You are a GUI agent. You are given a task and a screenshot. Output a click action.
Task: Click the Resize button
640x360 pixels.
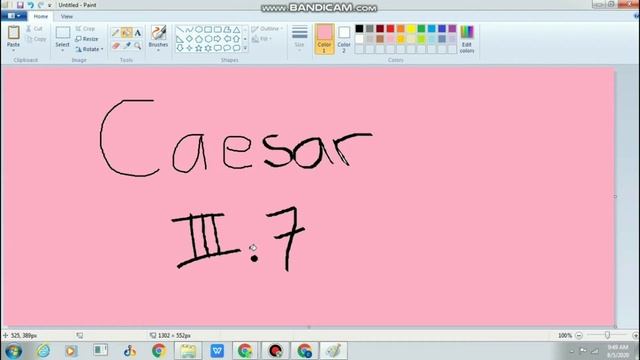coord(87,39)
